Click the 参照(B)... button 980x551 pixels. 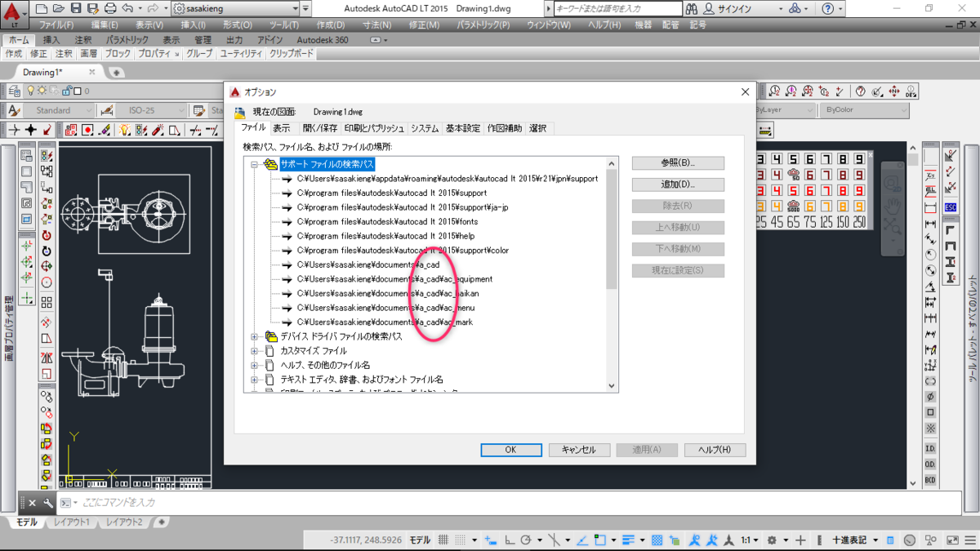[678, 163]
